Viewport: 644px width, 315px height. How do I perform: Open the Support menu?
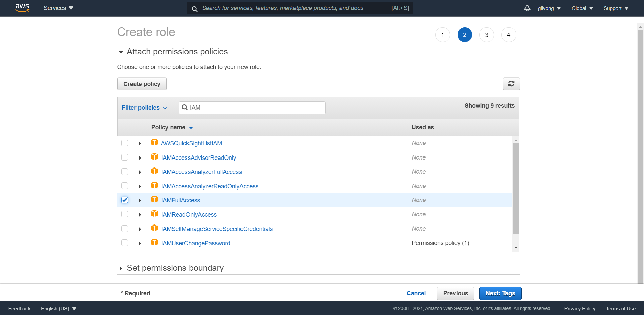tap(616, 8)
